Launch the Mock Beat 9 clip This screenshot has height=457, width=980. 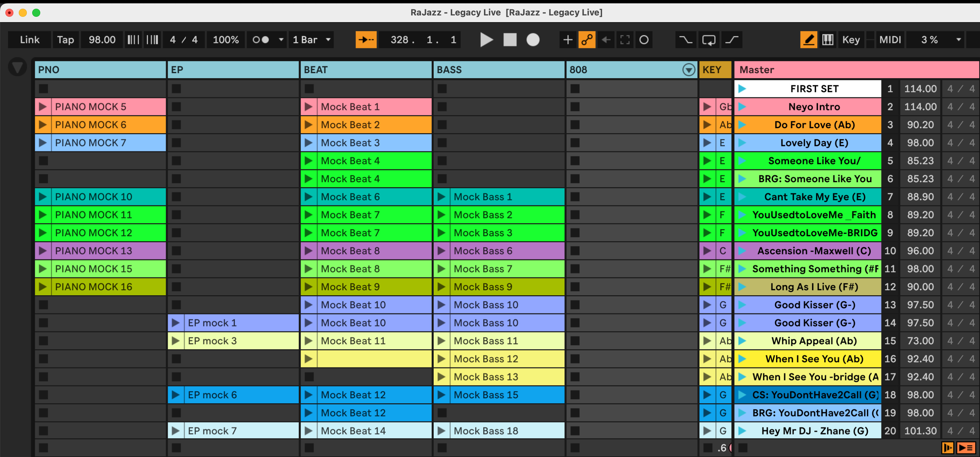click(x=309, y=287)
